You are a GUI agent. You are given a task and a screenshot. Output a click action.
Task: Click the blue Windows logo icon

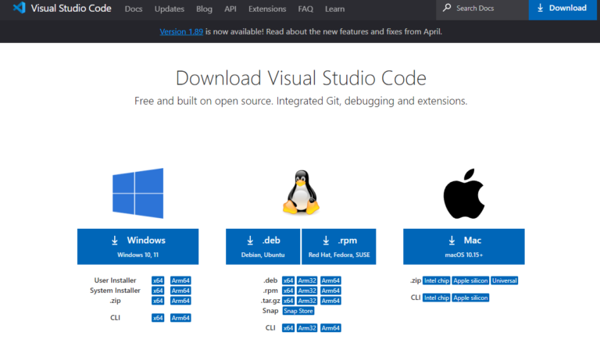pyautogui.click(x=137, y=193)
